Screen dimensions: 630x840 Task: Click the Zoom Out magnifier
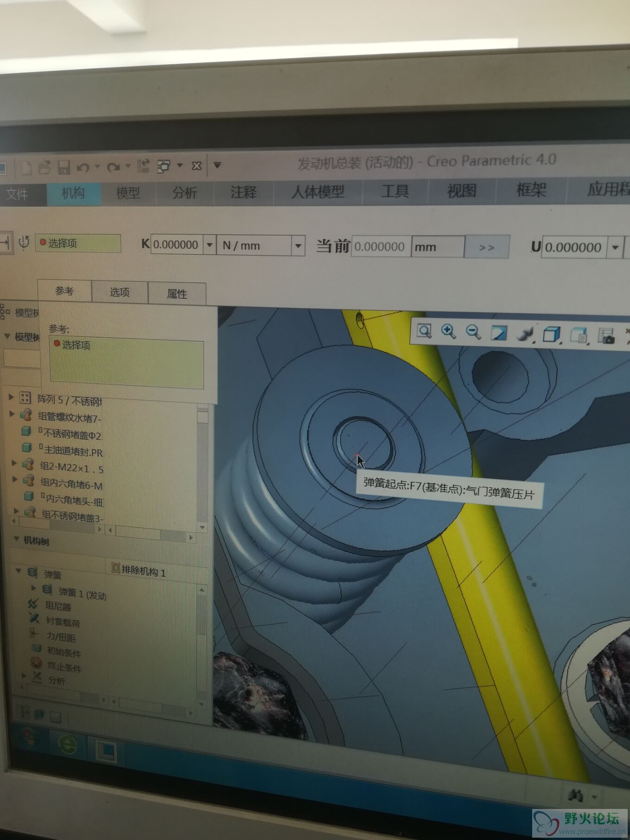[473, 332]
